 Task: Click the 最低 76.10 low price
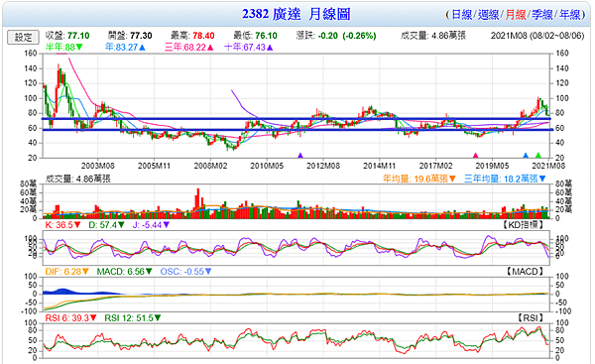click(255, 36)
